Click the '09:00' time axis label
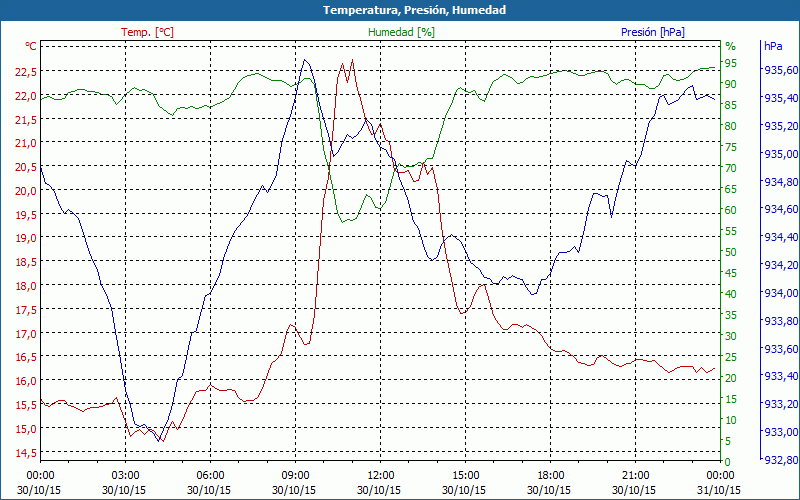 295,476
